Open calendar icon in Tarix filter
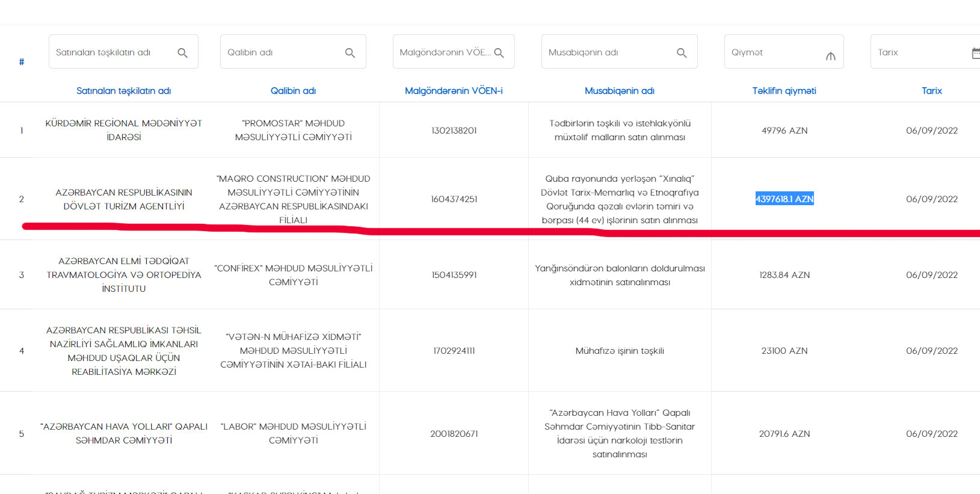980x494 pixels. (x=976, y=53)
